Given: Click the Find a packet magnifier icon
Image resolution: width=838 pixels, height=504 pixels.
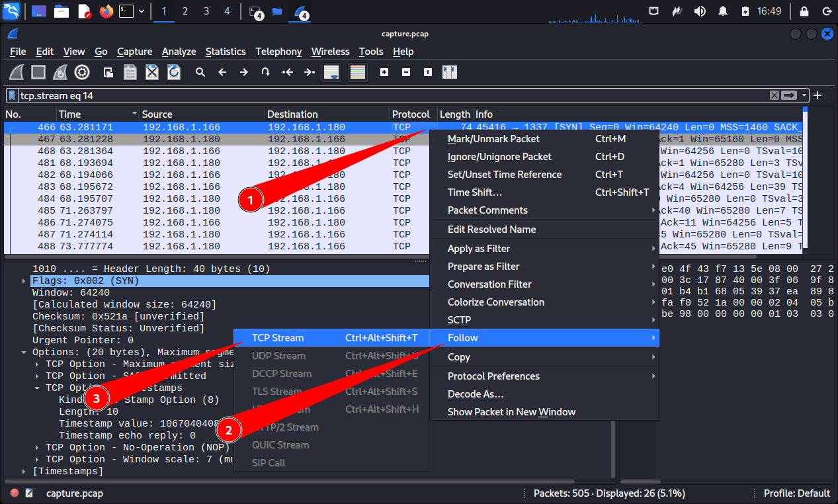Looking at the screenshot, I should coord(200,72).
